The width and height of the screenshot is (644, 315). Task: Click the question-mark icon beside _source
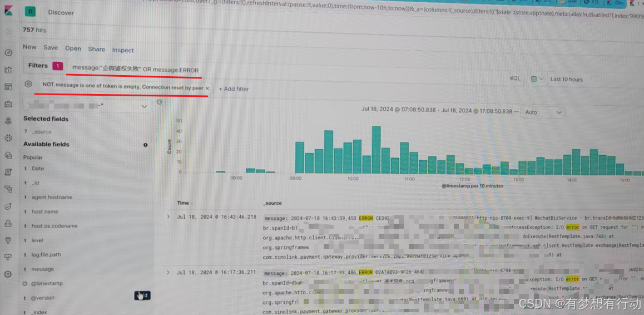[25, 131]
